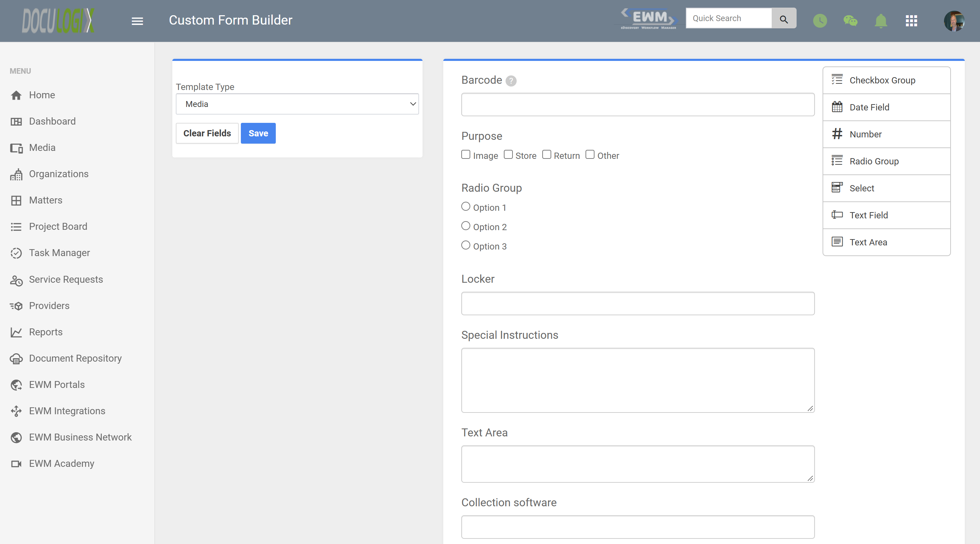Click the blue Save button

click(258, 133)
